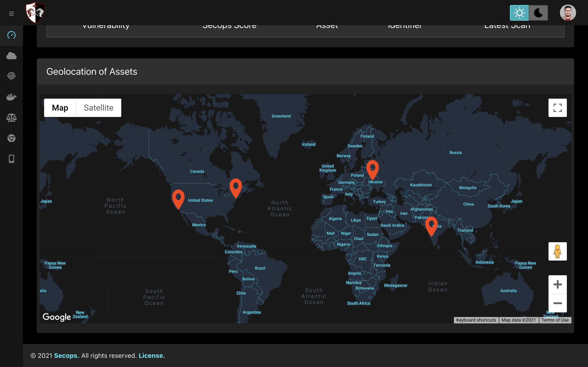Select the Map view tab
The image size is (588, 367).
click(x=60, y=108)
